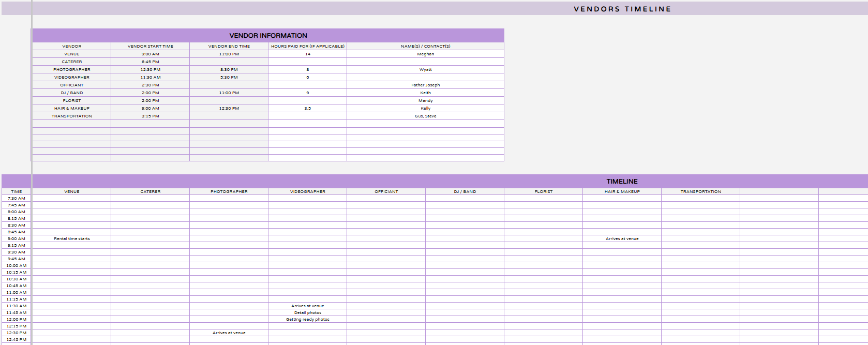Click the VENDOR INFORMATION section header

coord(268,35)
